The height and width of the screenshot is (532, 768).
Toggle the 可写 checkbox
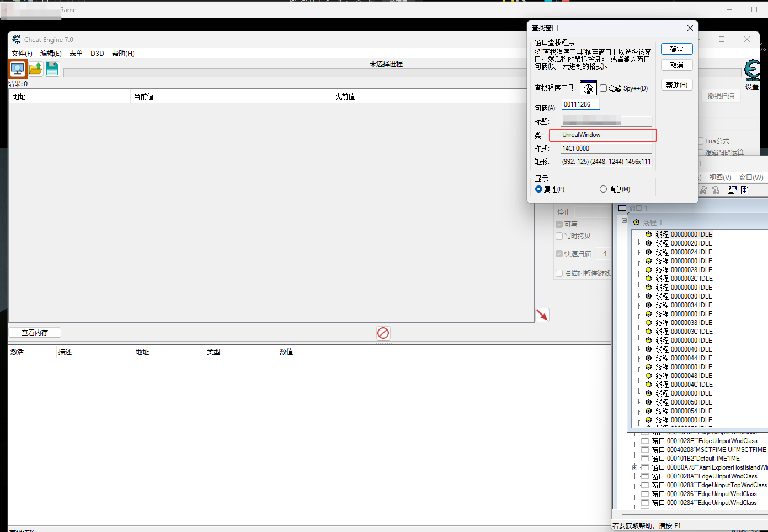pyautogui.click(x=559, y=225)
